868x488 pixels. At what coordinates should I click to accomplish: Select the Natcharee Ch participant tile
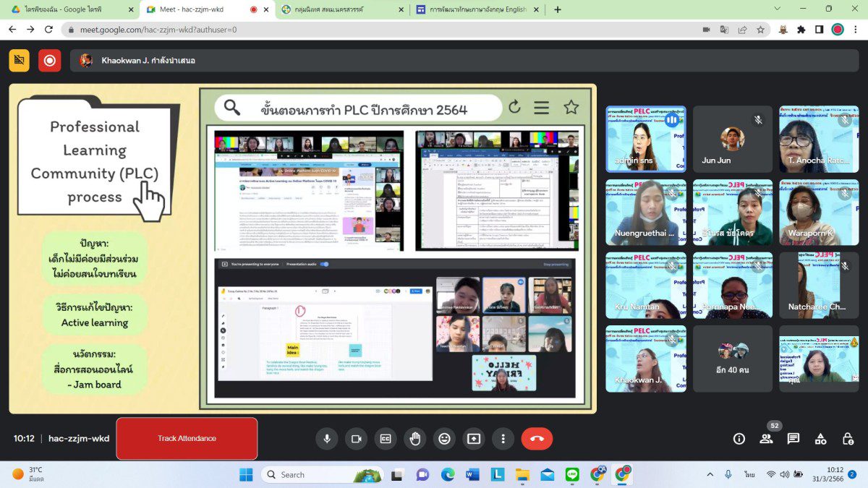point(819,286)
